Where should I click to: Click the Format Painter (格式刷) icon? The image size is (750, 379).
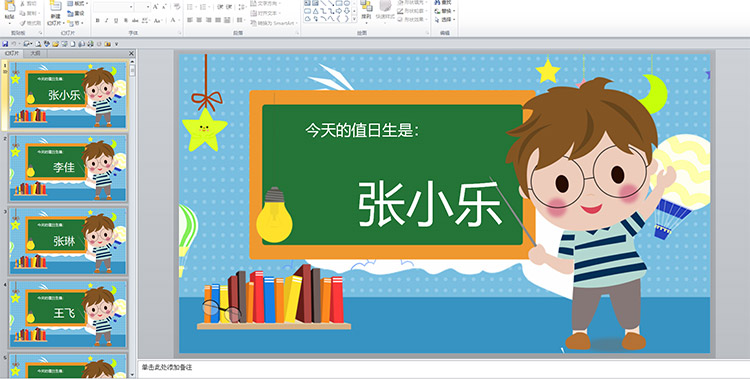30,23
